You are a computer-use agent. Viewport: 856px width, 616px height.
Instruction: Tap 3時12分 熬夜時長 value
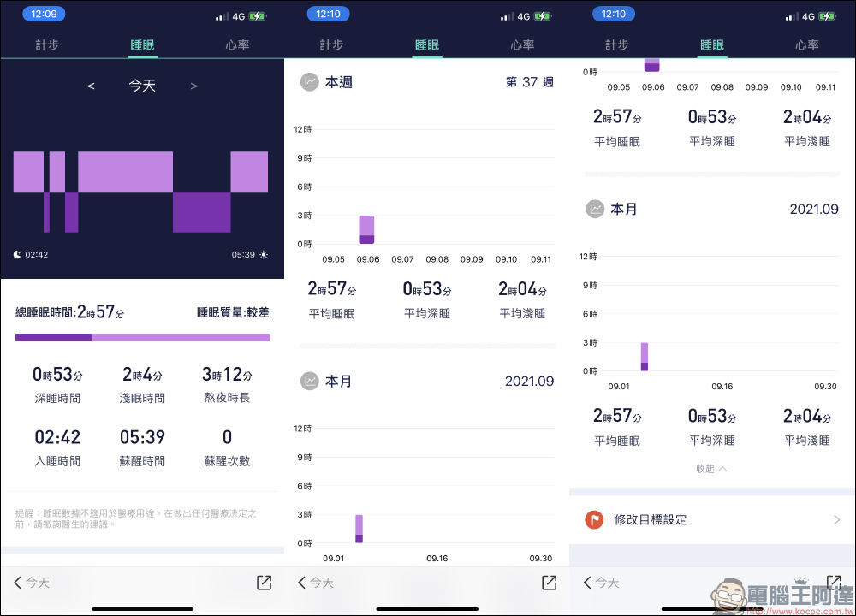tap(227, 374)
